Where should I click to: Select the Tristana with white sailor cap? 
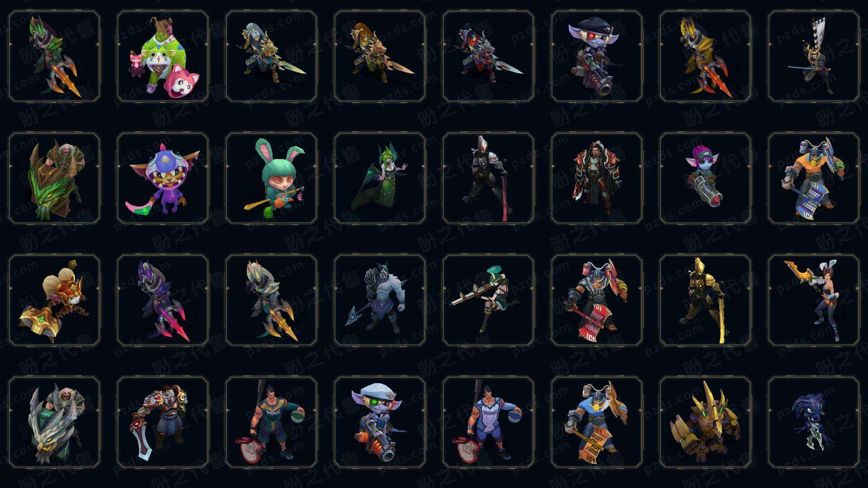tap(380, 422)
